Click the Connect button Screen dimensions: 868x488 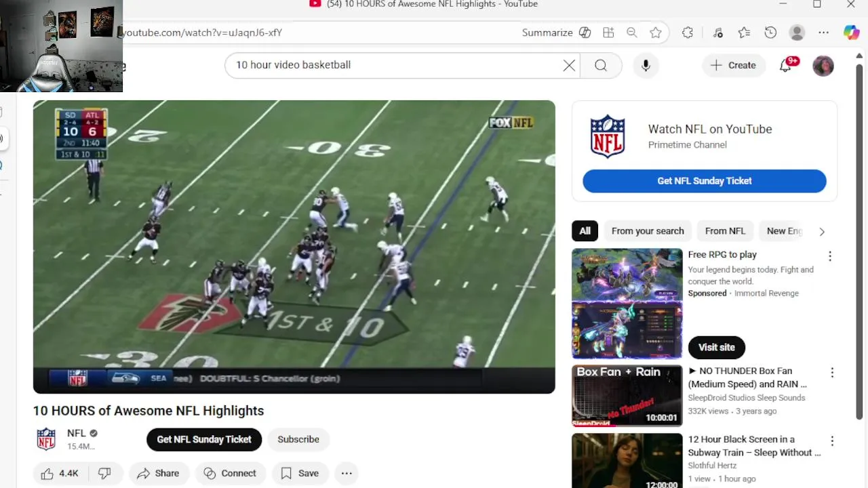pos(230,473)
